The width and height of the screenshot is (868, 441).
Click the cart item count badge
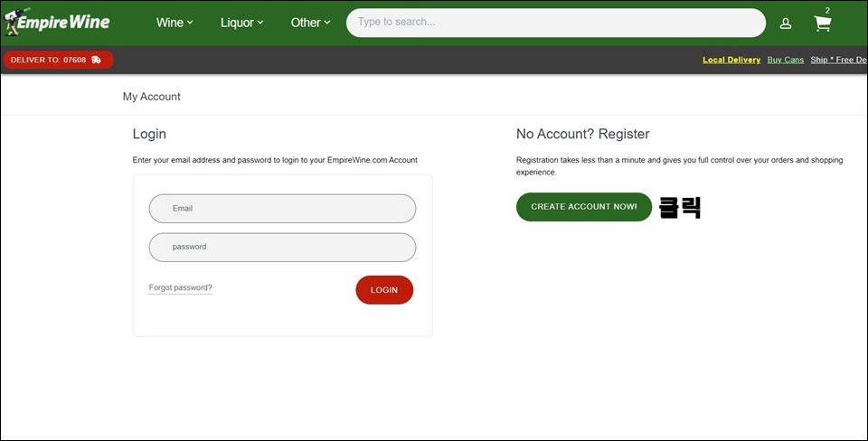pyautogui.click(x=827, y=11)
